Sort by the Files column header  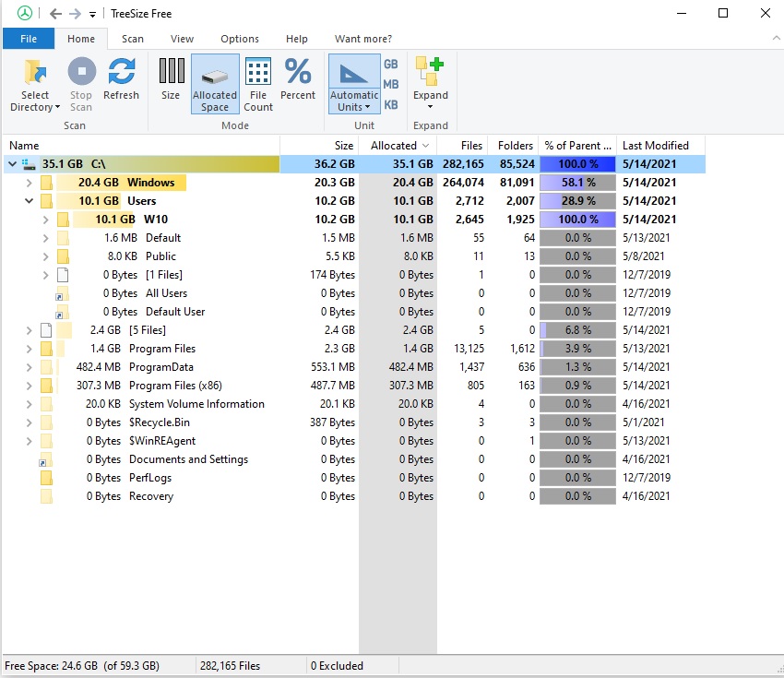tap(462, 146)
